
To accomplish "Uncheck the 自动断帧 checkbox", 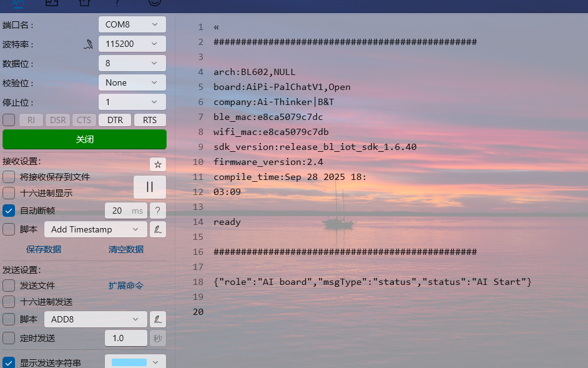I will pos(9,211).
